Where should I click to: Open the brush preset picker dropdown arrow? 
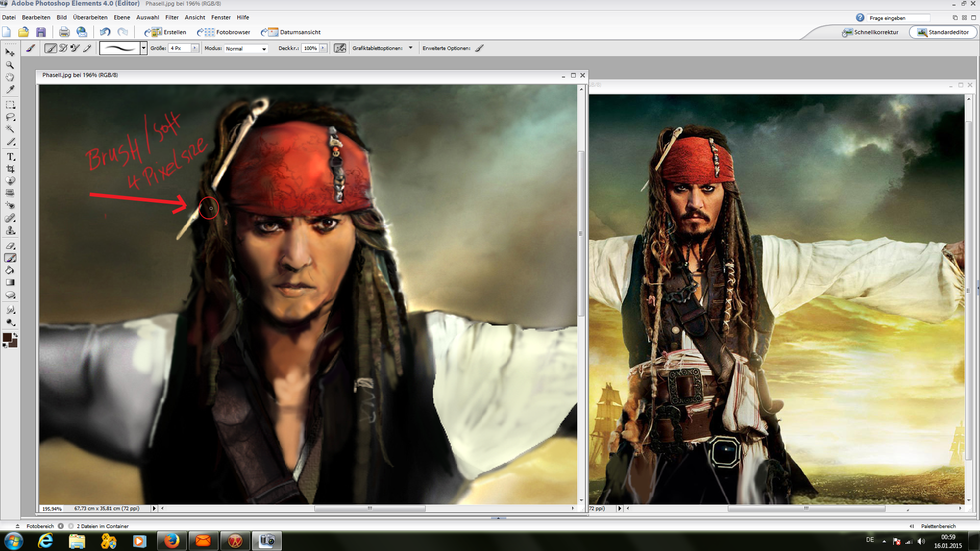click(143, 48)
